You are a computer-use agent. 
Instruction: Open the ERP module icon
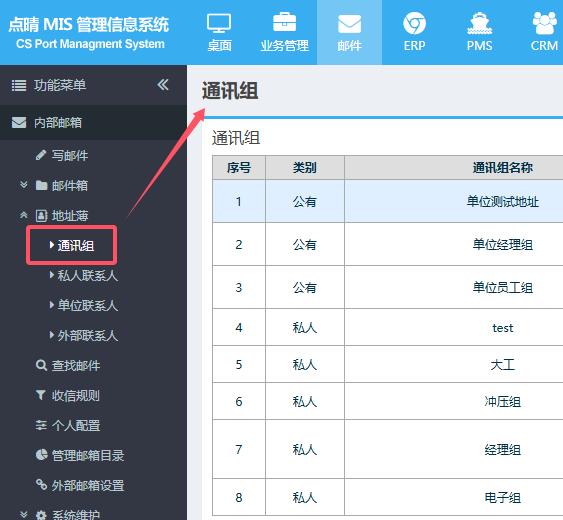coord(414,32)
